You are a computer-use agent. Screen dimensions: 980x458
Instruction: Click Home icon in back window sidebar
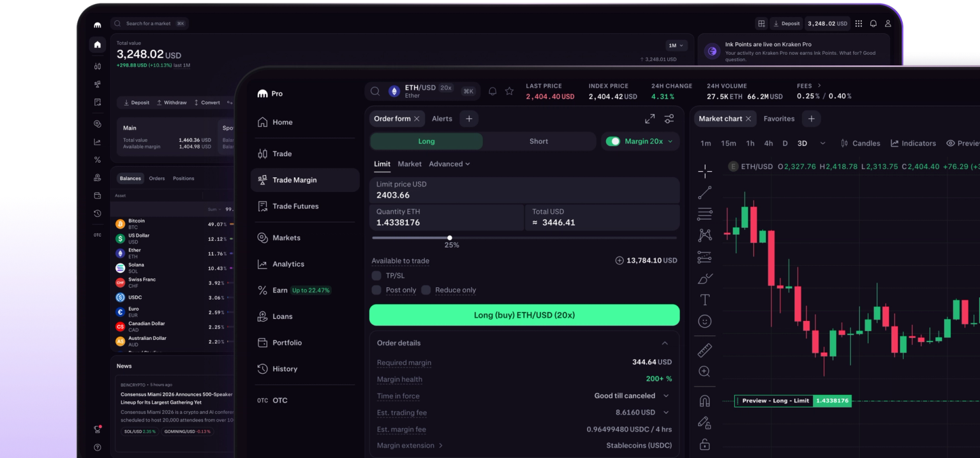click(98, 45)
